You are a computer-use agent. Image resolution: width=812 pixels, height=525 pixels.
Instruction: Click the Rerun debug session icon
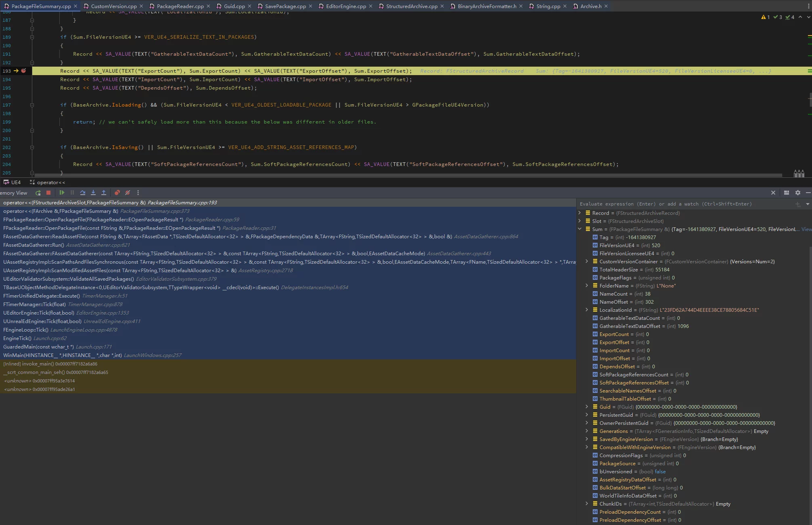(x=38, y=193)
